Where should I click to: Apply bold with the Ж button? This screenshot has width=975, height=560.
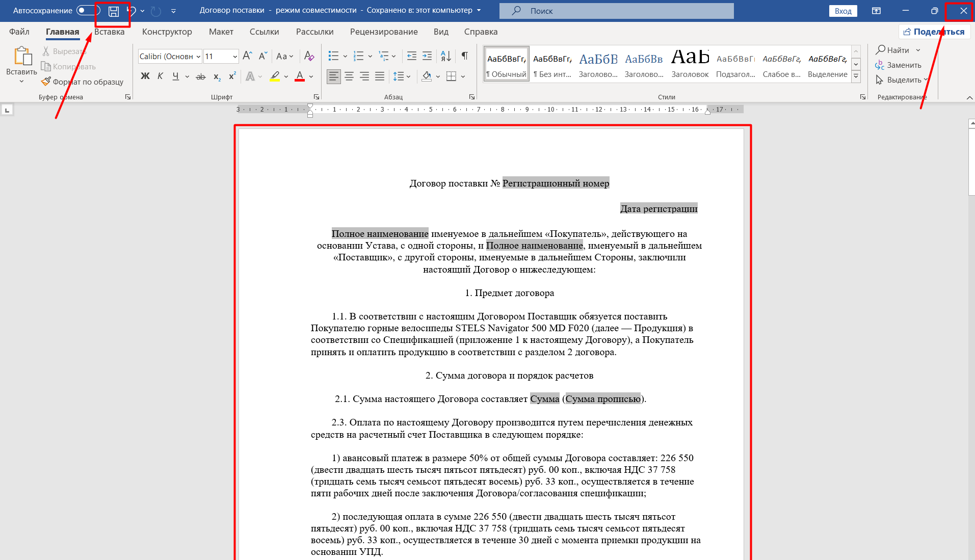(x=145, y=76)
